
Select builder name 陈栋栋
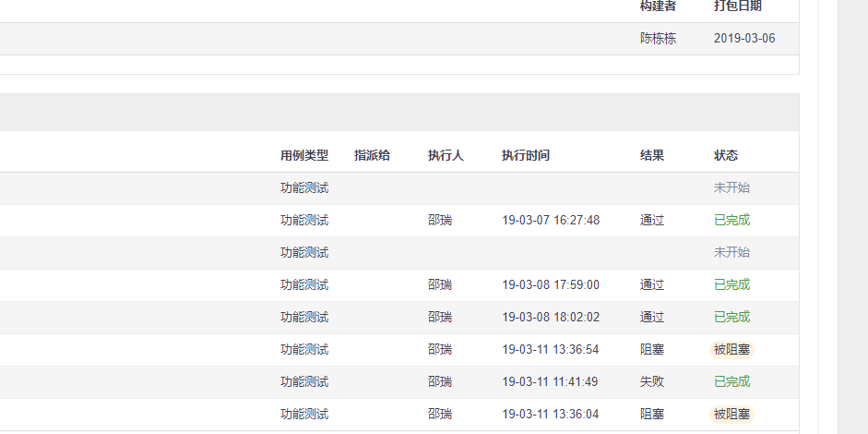coord(658,39)
